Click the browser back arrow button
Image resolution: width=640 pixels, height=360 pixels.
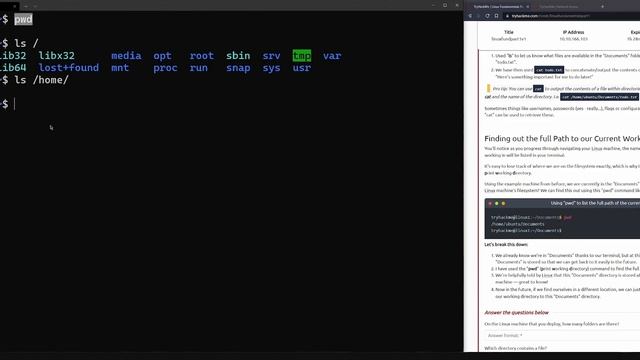tap(470, 16)
